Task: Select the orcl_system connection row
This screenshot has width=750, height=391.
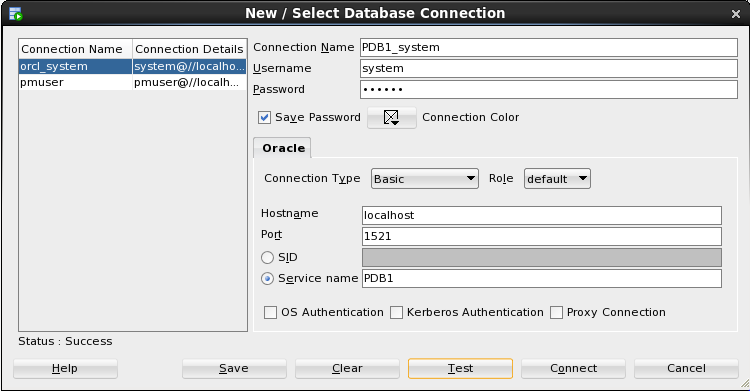Action: point(132,66)
